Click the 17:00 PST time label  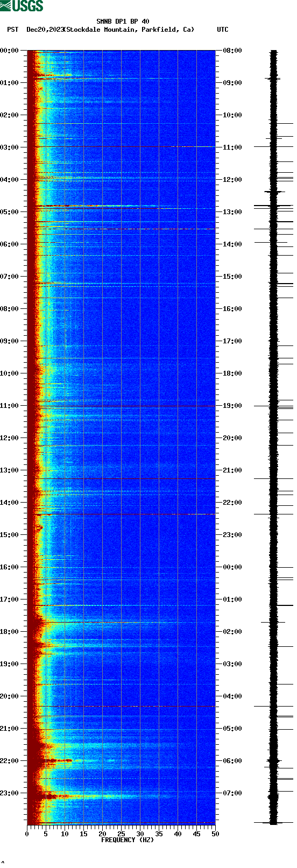pos(10,599)
